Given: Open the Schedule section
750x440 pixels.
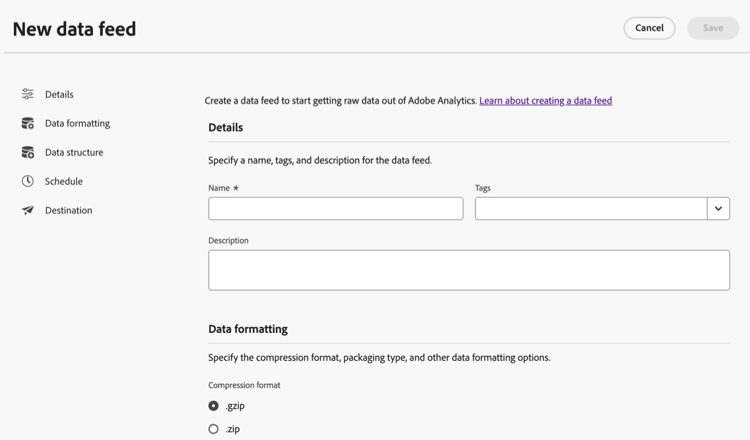Looking at the screenshot, I should click(64, 181).
